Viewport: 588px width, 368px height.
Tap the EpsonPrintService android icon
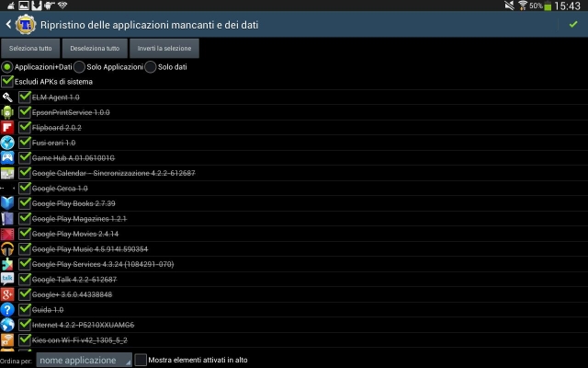7,112
